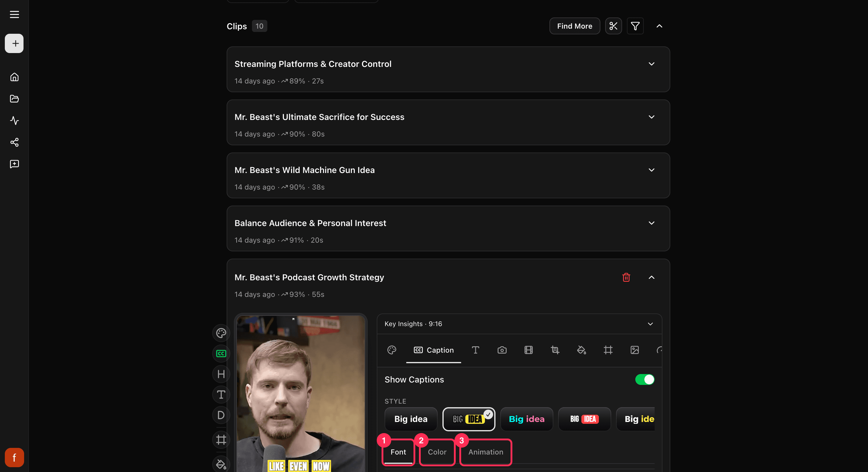Open the orange 'f' profile avatar
Screen dimensions: 868x472
[x=14, y=457]
